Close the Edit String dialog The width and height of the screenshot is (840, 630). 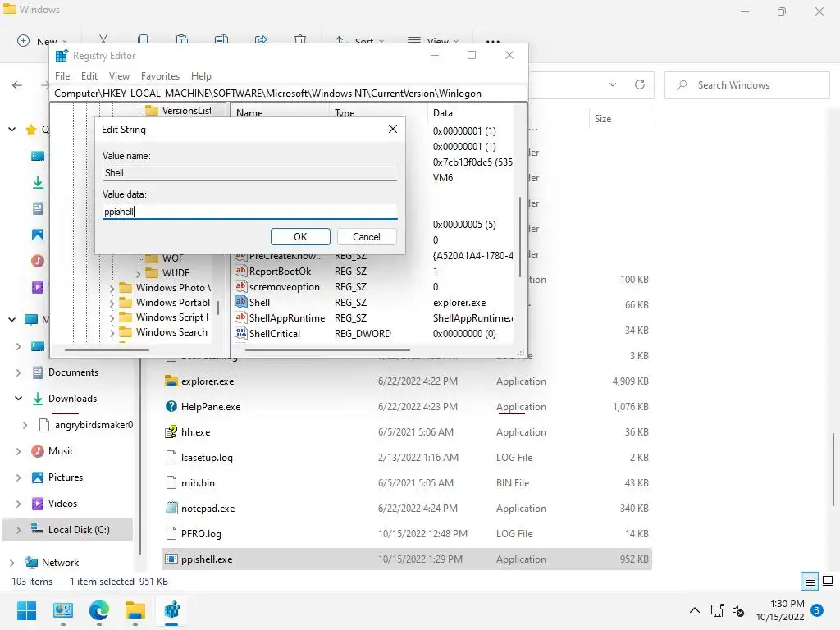(x=393, y=129)
